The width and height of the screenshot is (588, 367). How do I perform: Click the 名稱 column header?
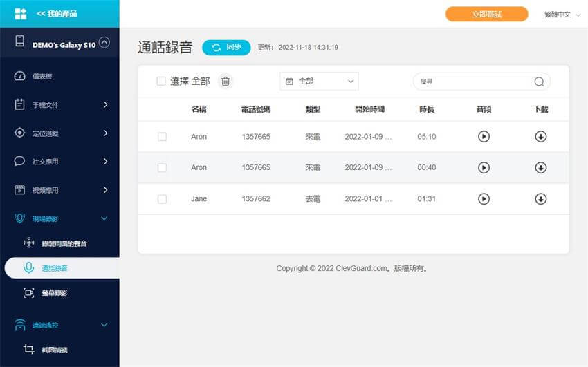tap(199, 109)
